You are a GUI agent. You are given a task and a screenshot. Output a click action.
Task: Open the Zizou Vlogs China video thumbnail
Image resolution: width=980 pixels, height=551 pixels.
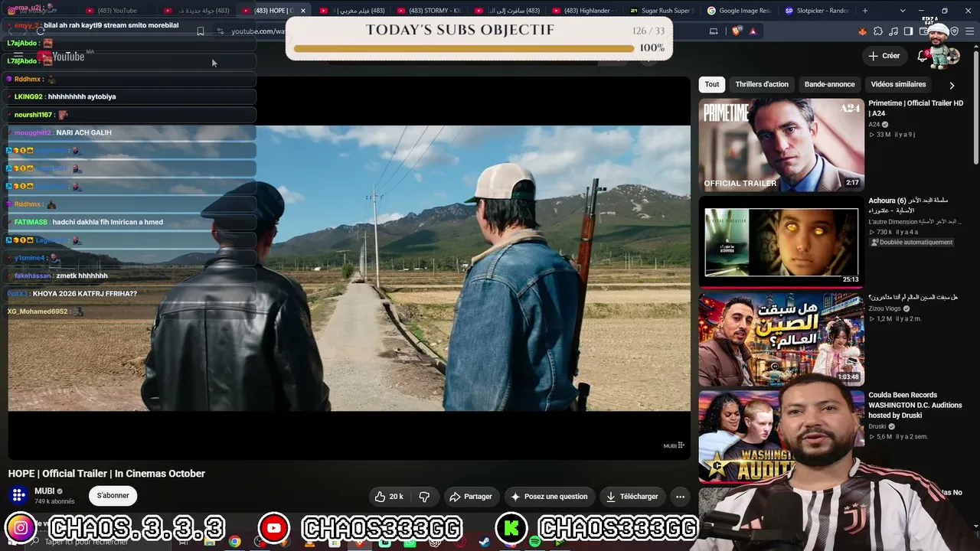tap(781, 339)
